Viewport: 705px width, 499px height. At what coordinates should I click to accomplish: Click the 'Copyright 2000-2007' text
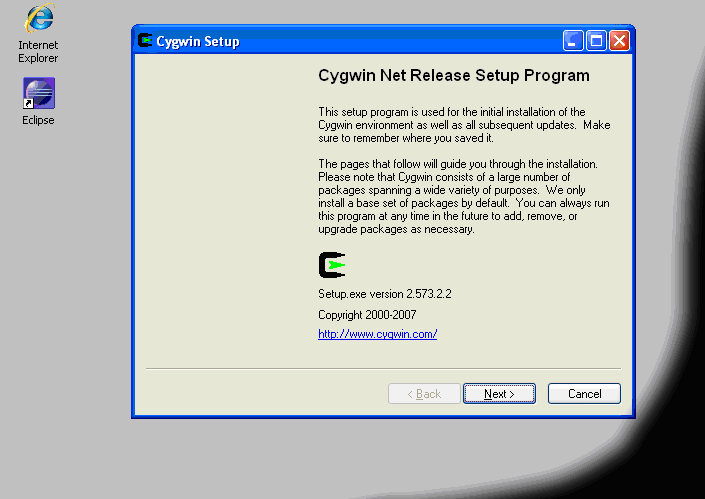pyautogui.click(x=367, y=315)
